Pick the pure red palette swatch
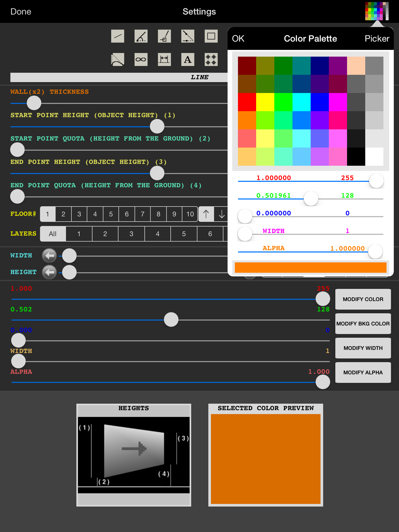The image size is (399, 532). (x=247, y=102)
